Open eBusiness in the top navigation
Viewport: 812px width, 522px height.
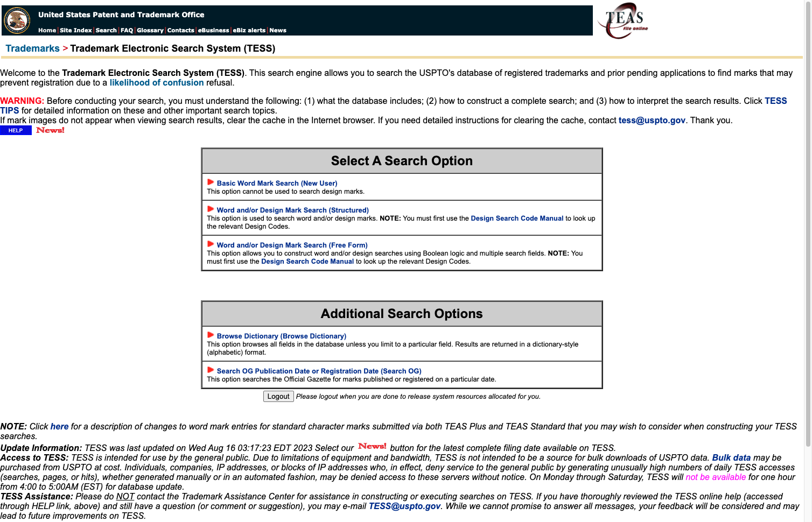pyautogui.click(x=213, y=31)
